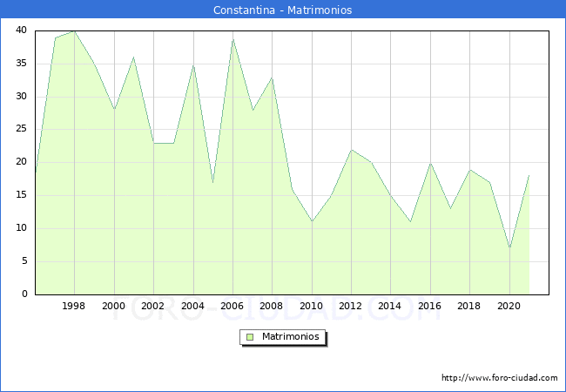Click the 2008 data point at 33
566x392 pixels.
pos(273,78)
